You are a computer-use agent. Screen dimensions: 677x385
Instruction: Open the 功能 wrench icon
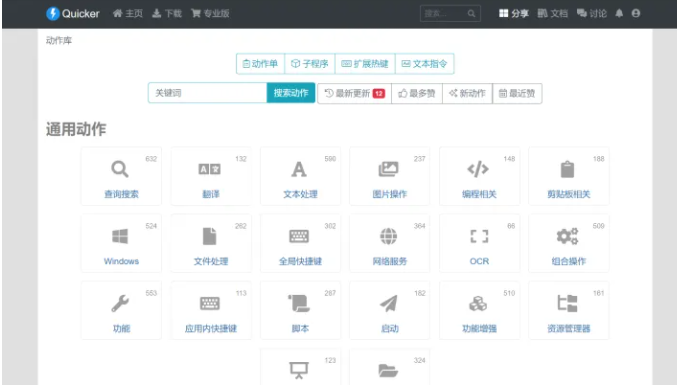coord(120,303)
